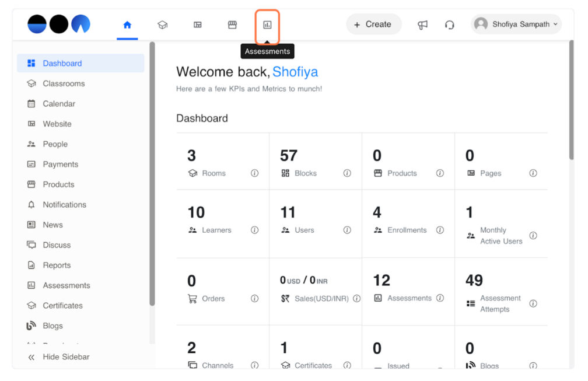588x381 pixels.
Task: Click the Users info icon
Action: click(x=347, y=230)
